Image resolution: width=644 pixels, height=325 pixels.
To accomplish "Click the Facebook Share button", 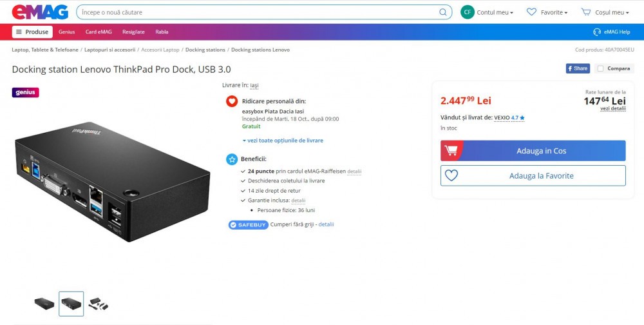I will [578, 68].
